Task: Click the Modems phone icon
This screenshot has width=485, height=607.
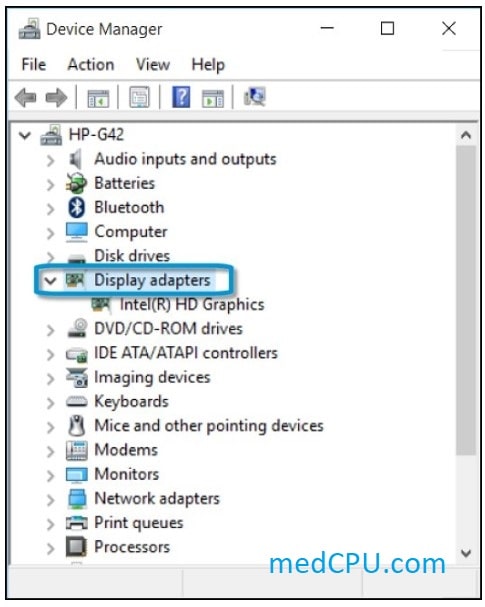Action: click(77, 450)
